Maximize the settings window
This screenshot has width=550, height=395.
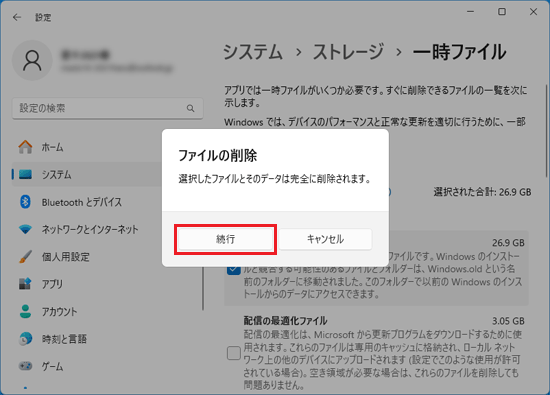(x=502, y=12)
